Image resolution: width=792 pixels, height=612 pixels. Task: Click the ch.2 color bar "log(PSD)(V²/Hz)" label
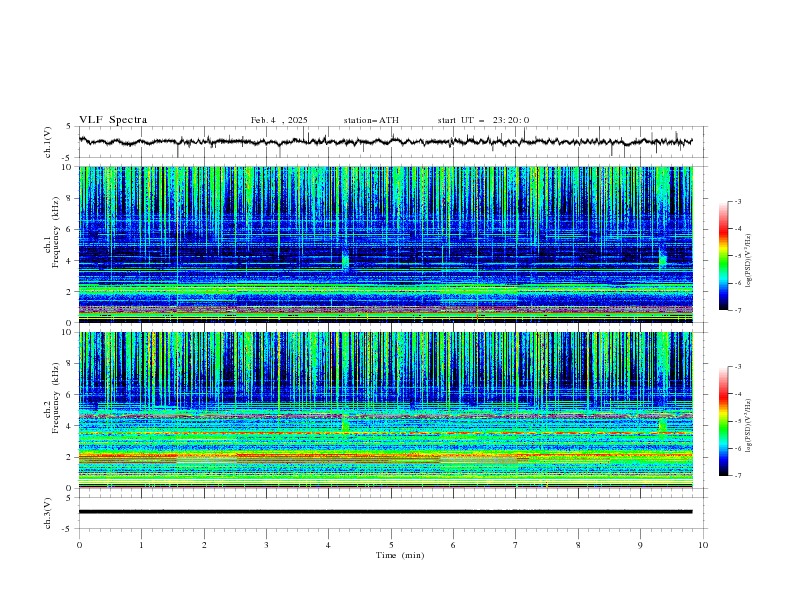[x=749, y=425]
